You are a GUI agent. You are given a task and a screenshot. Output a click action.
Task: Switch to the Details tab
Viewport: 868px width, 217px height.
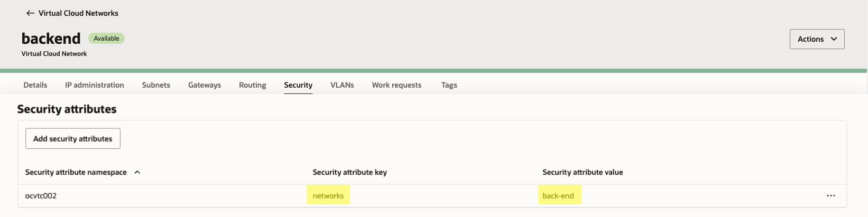pos(35,85)
